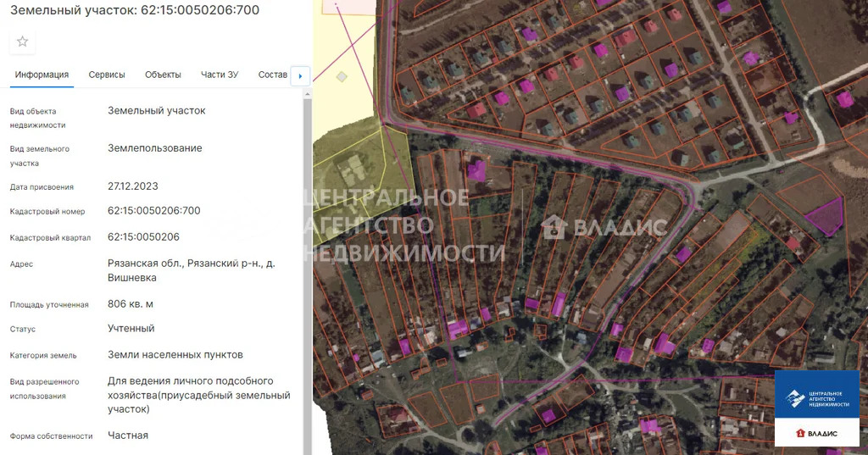Select the purple highlighted triangular parcel on map
This screenshot has width=868, height=455.
826,217
